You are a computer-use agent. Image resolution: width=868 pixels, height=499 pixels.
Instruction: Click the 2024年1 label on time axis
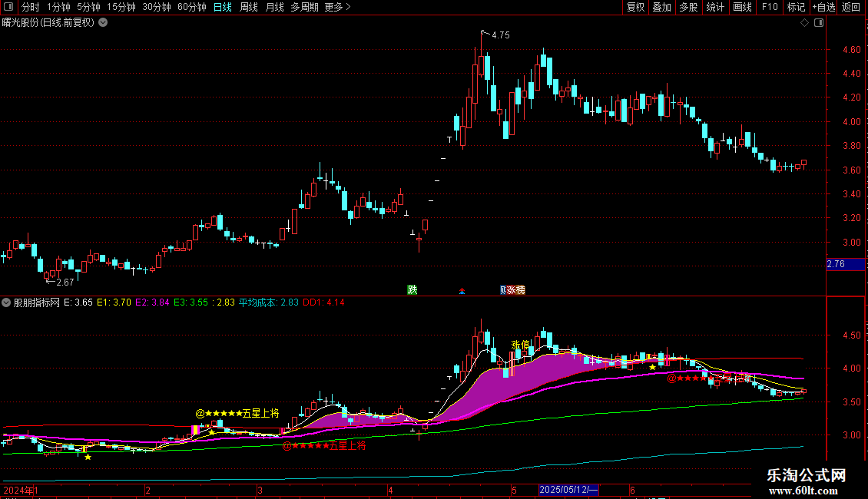pos(21,490)
